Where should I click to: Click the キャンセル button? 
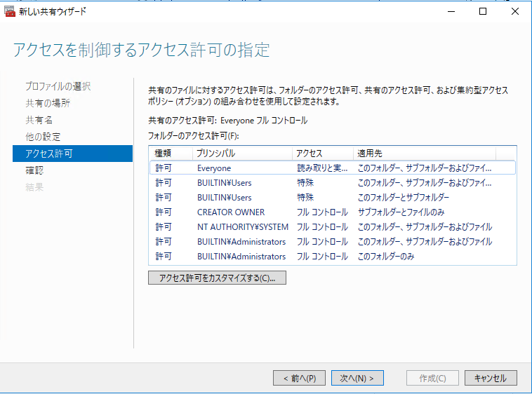tap(491, 378)
